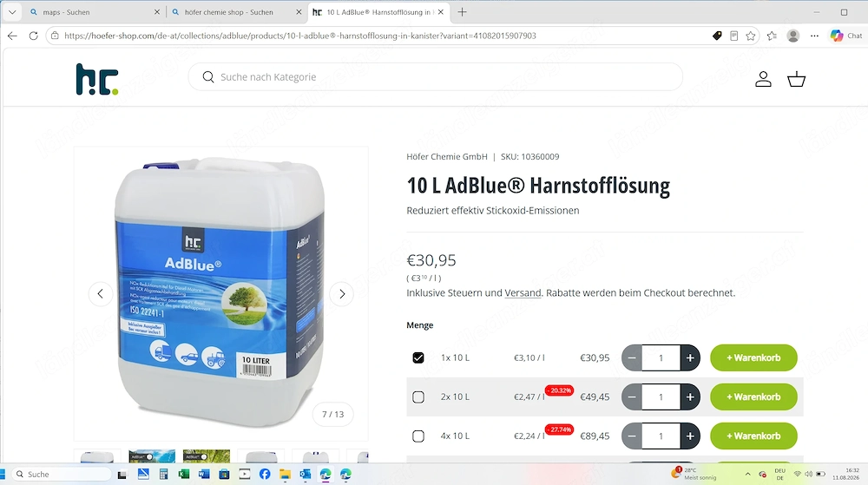The height and width of the screenshot is (485, 868).
Task: Select the green grass AdBlue thumbnail
Action: [x=206, y=456]
